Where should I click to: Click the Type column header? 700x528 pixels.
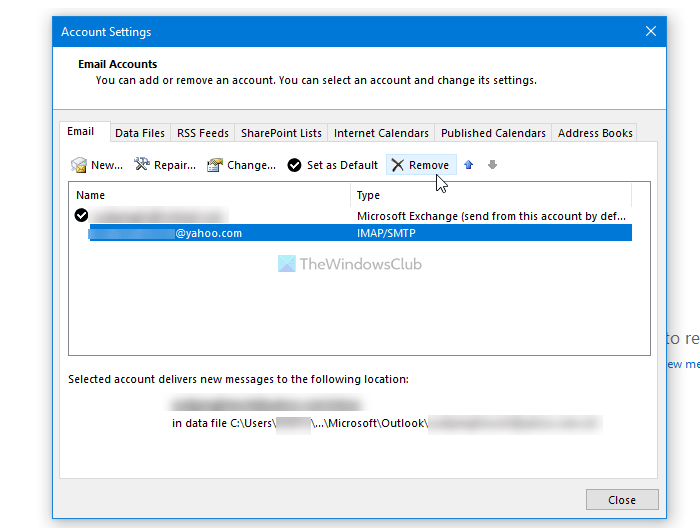pos(490,195)
